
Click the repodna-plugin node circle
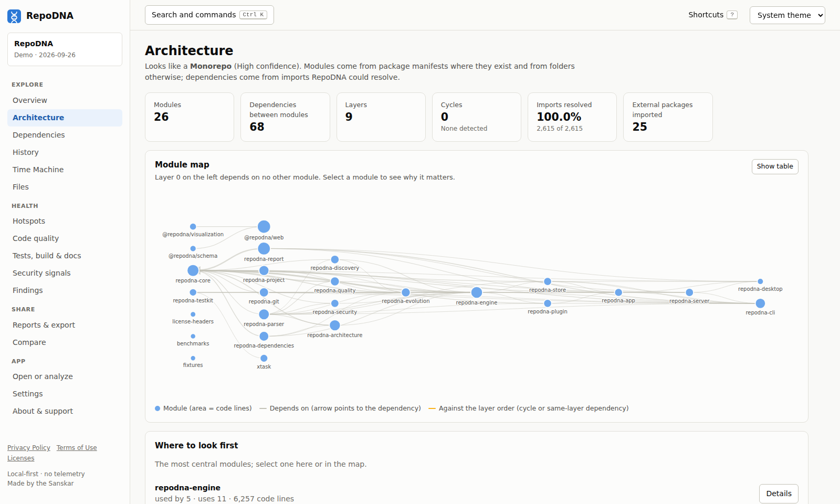tap(548, 303)
